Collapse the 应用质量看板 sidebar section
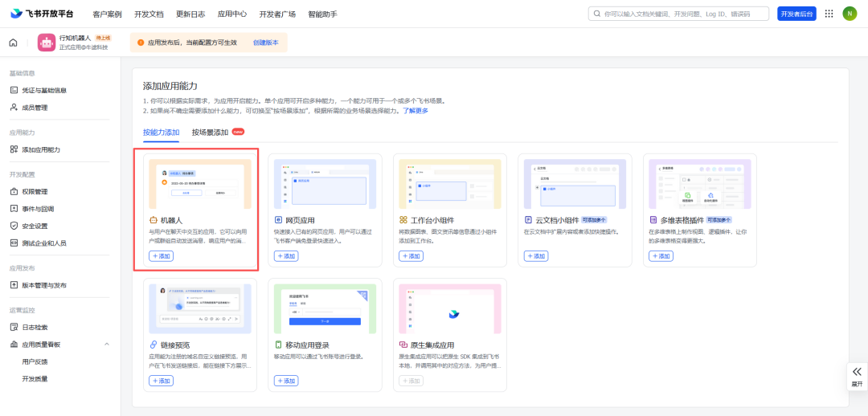 pos(106,344)
